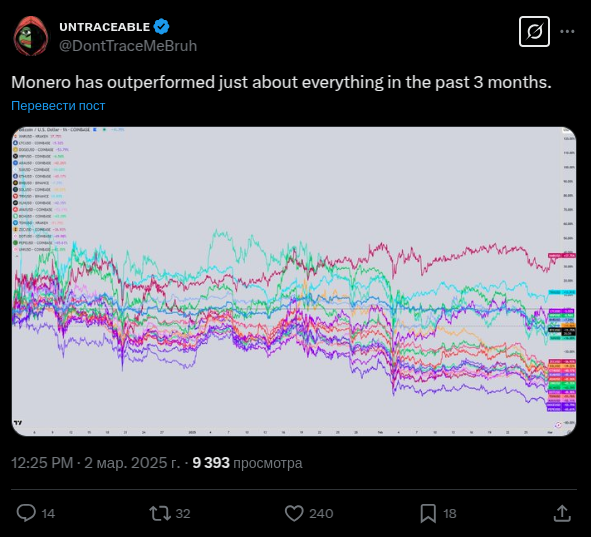Click the repost count 32
The height and width of the screenshot is (537, 591).
pos(183,514)
